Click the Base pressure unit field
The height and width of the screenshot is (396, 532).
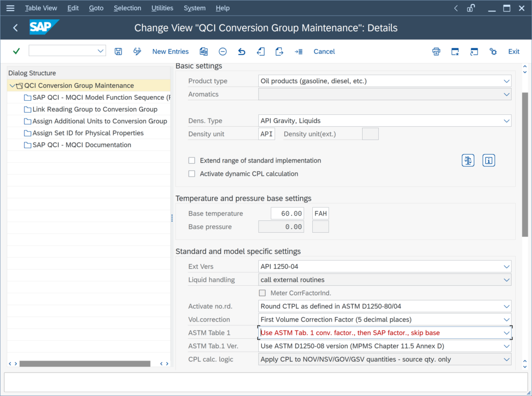(321, 227)
